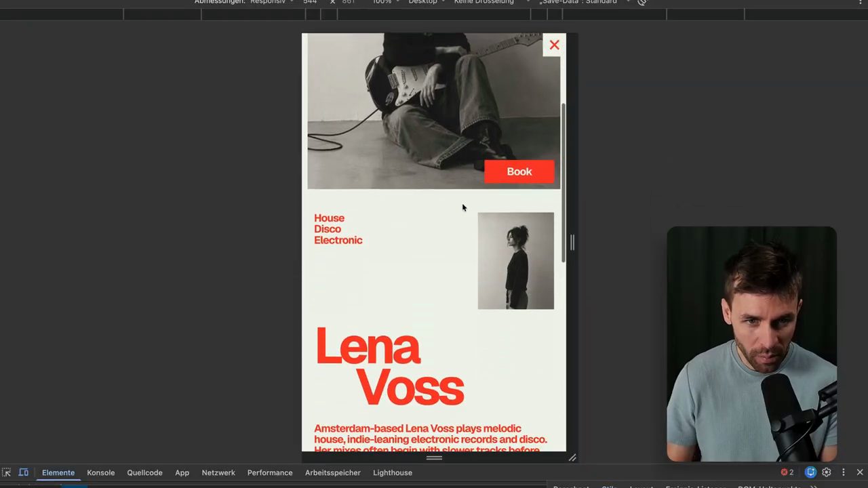Click the viewport width field showing 544
Viewport: 868px width, 488px height.
click(310, 2)
